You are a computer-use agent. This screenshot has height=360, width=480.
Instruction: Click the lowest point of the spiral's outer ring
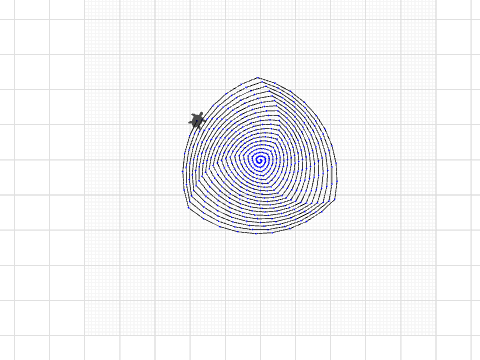click(258, 233)
